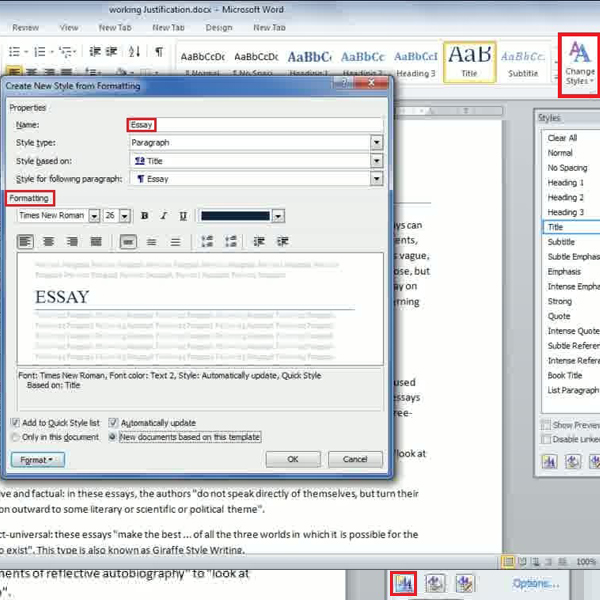The width and height of the screenshot is (600, 600).
Task: Align left in the Formatting section
Action: pyautogui.click(x=25, y=241)
